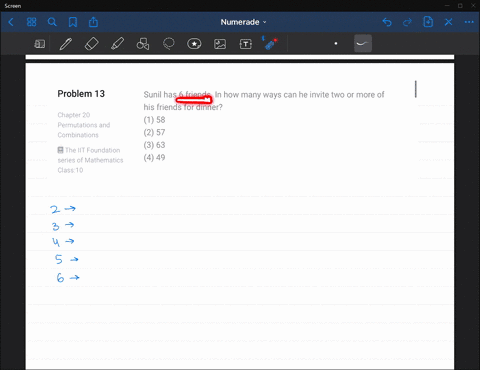Image resolution: width=480 pixels, height=370 pixels.
Task: Choose the dot laser pointer style
Action: click(336, 43)
